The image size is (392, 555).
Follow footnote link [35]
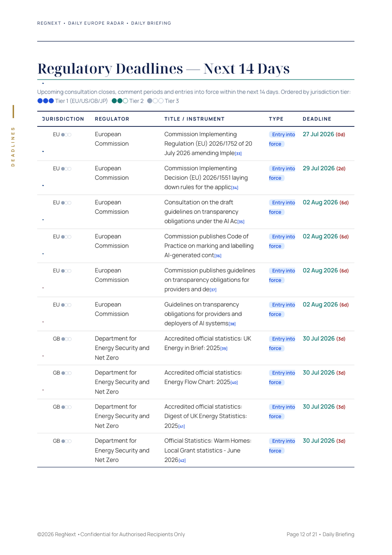[241, 222]
